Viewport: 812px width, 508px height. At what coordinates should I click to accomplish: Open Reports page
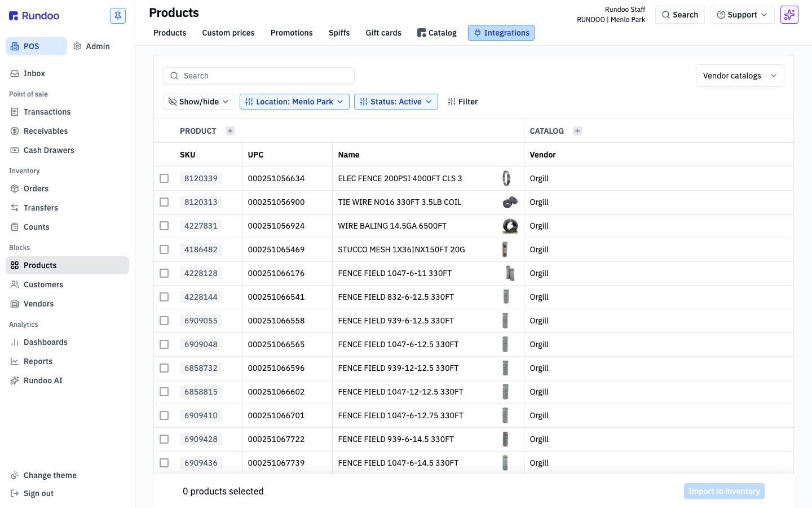coord(67,361)
